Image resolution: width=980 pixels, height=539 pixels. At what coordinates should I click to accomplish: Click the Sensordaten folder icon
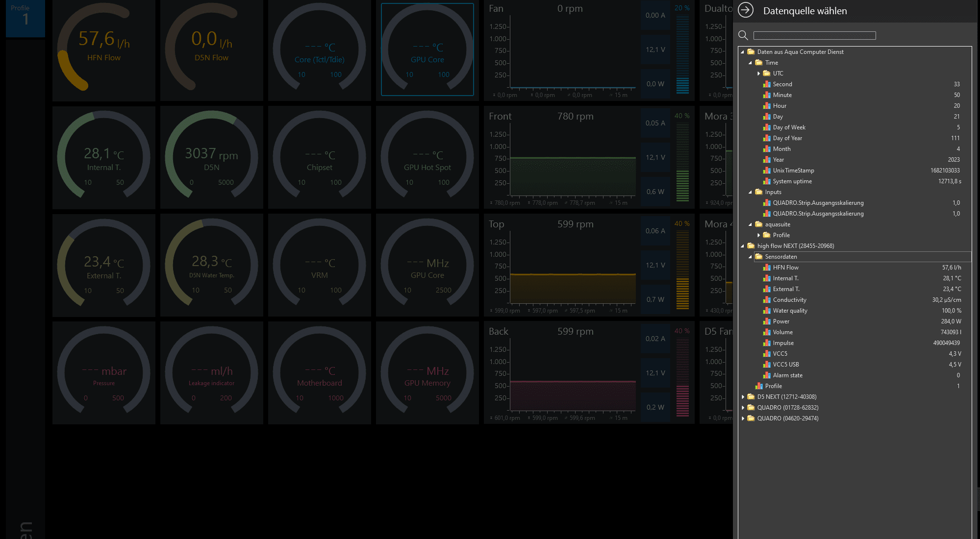click(x=759, y=257)
